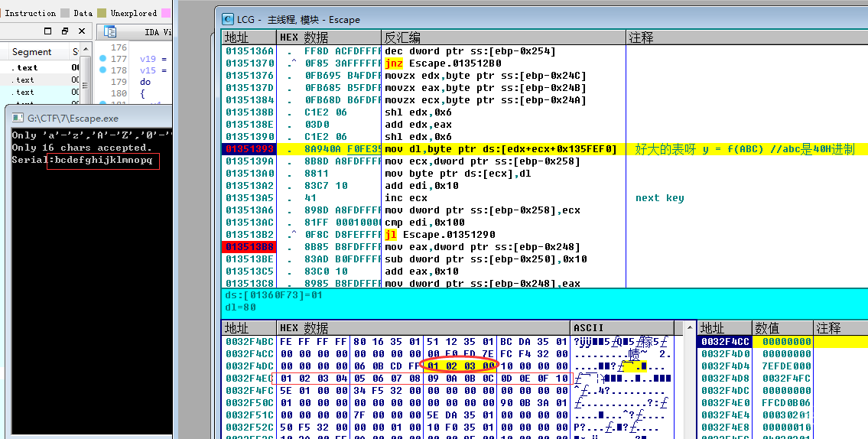Toggle breakpoint dot at IDA line 178

click(x=102, y=70)
